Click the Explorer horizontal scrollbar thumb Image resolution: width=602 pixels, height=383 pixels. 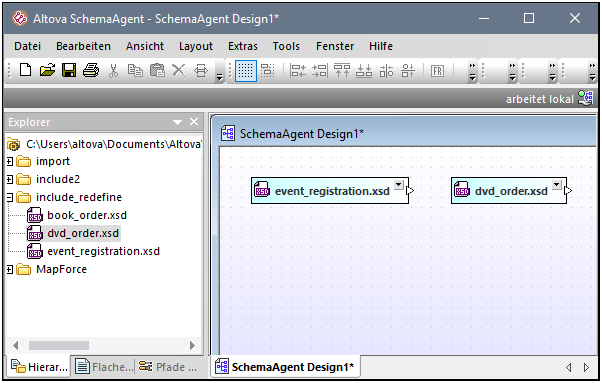(59, 345)
